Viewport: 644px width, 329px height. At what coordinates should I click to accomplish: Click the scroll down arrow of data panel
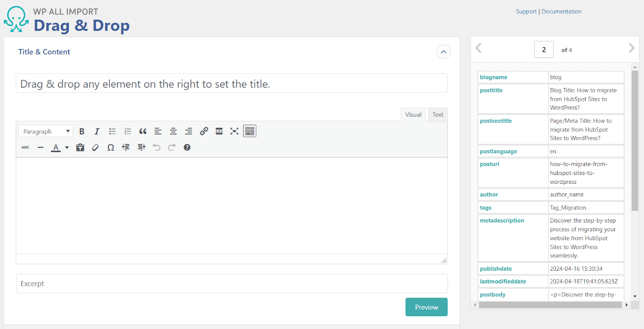(635, 296)
